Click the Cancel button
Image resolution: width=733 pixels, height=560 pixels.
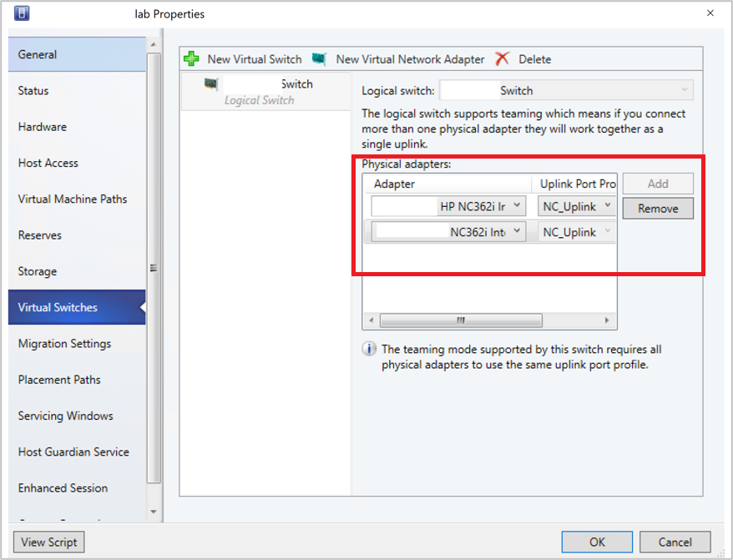(x=675, y=542)
